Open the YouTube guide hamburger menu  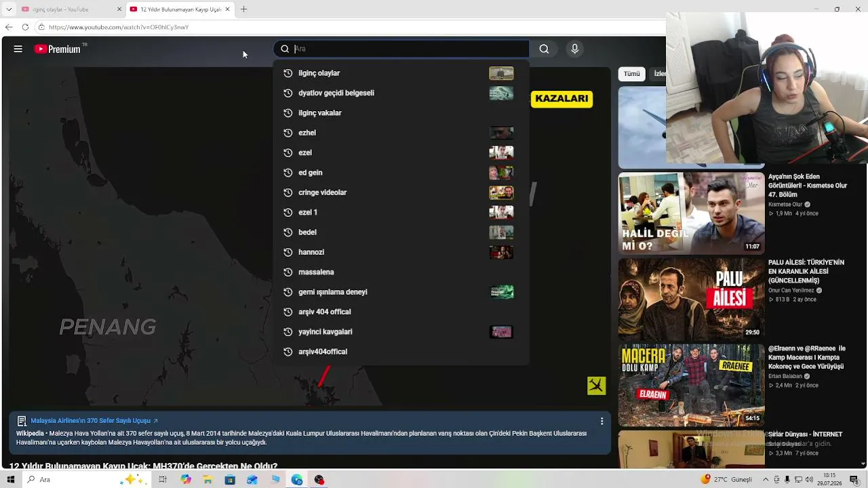[x=18, y=49]
